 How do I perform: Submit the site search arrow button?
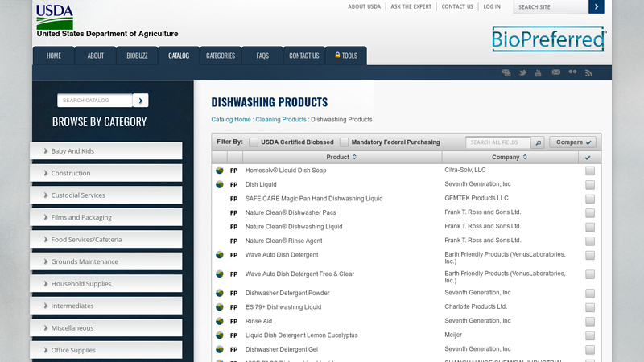(x=596, y=6)
